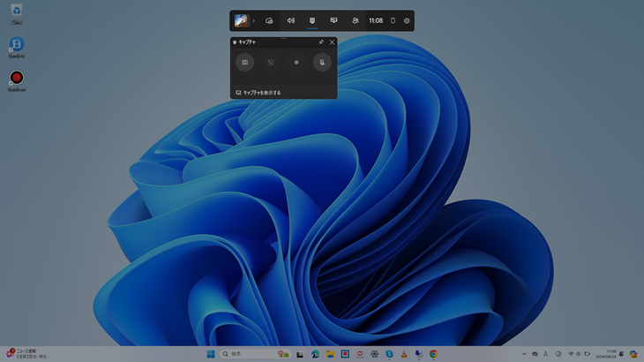Open Skype from the taskbar
The height and width of the screenshot is (362, 644).
coord(389,354)
